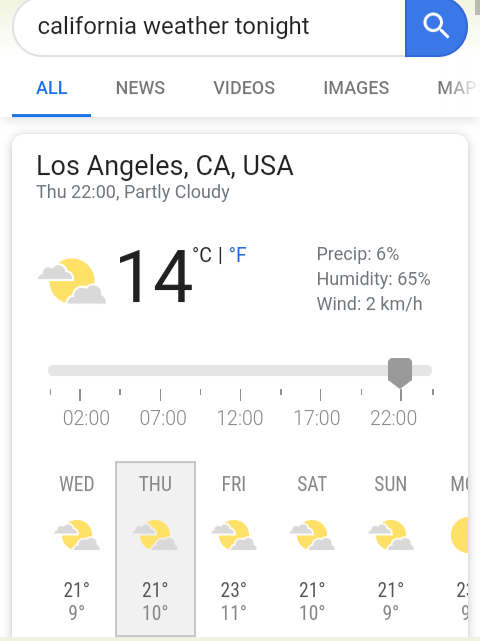The image size is (480, 641).
Task: Switch temperature units to °C
Action: click(202, 255)
